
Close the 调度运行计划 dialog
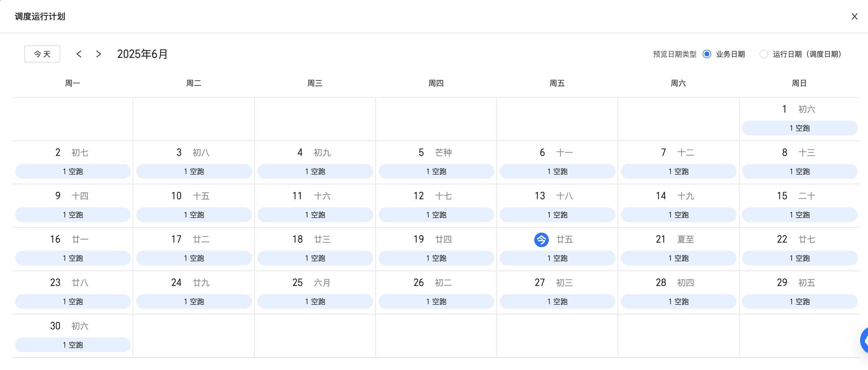pyautogui.click(x=854, y=16)
